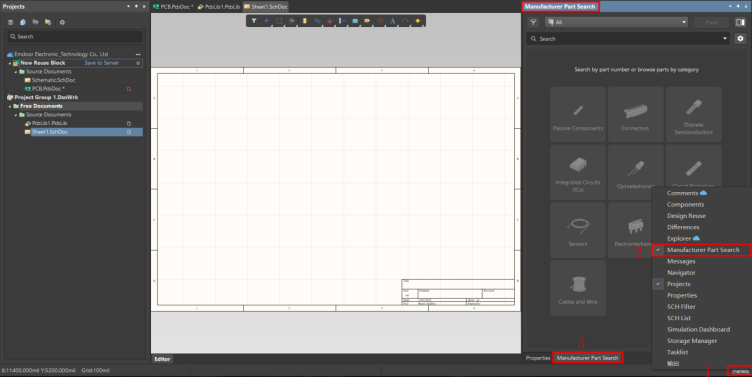Focus the Projects panel search field
The height and width of the screenshot is (378, 753).
(x=74, y=37)
